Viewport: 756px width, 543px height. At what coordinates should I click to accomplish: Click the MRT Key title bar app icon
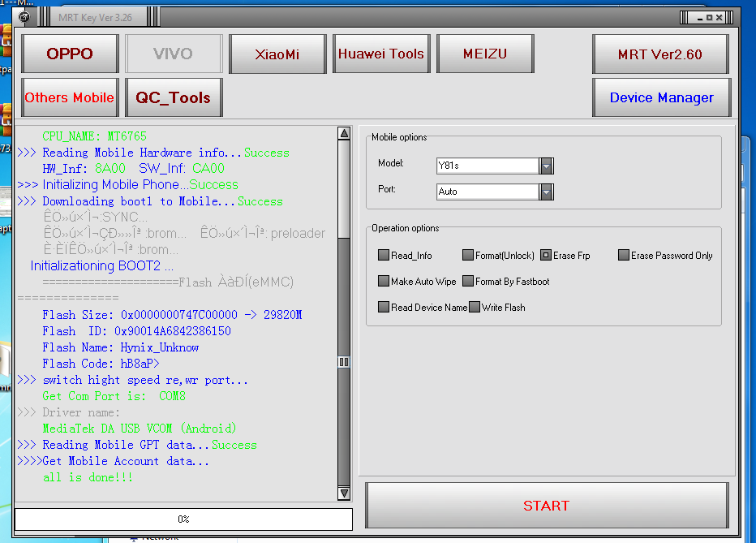(x=24, y=17)
